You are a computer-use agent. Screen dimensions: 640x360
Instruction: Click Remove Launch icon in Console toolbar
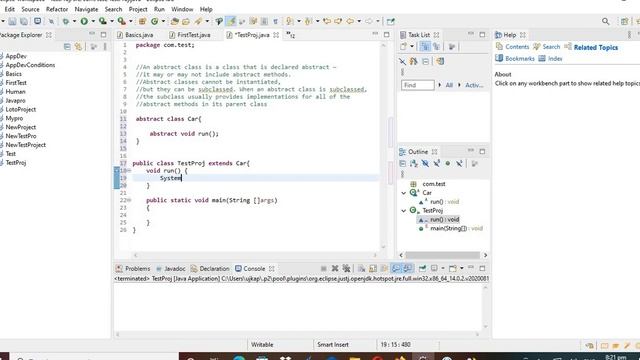point(335,269)
